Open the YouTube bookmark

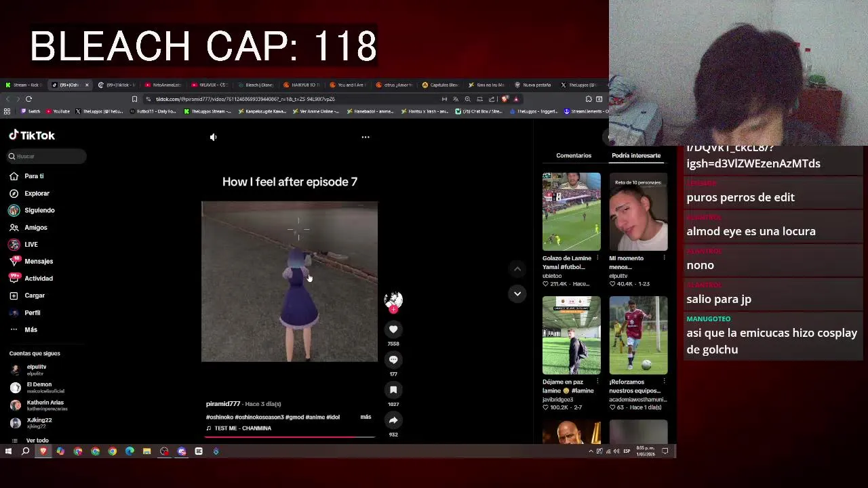58,111
